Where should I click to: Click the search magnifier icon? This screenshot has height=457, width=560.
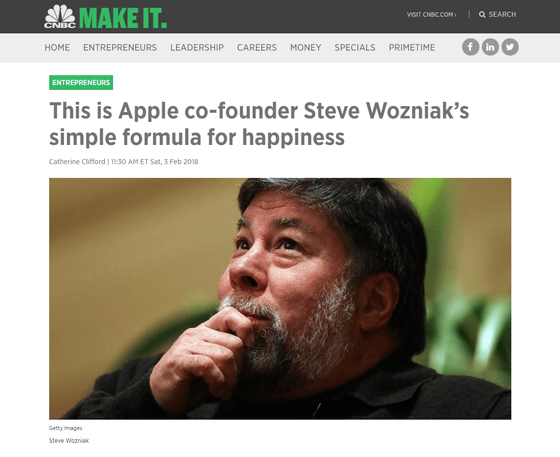(x=482, y=15)
